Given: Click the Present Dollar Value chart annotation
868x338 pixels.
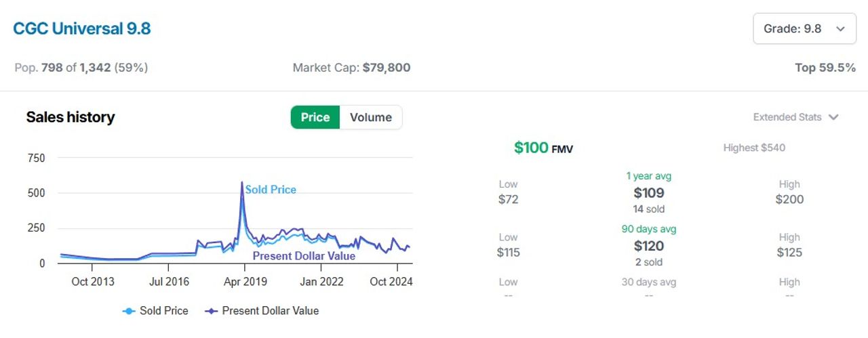Looking at the screenshot, I should 304,256.
